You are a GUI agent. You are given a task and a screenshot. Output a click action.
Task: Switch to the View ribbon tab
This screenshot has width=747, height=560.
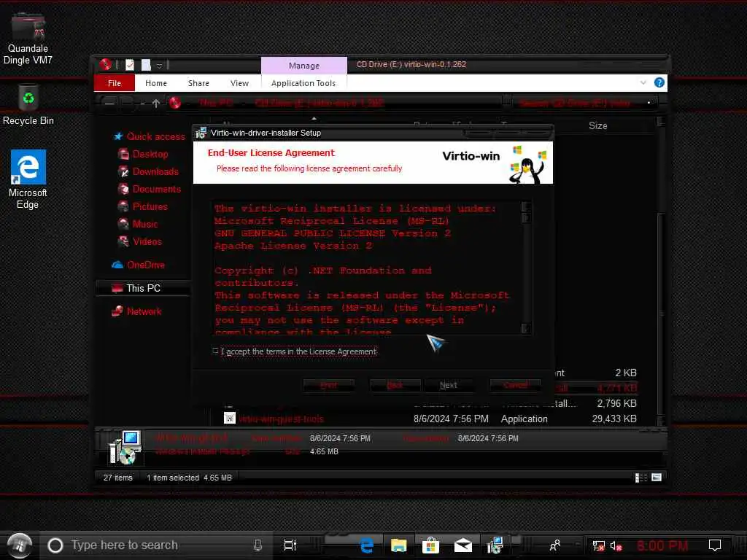click(x=239, y=83)
